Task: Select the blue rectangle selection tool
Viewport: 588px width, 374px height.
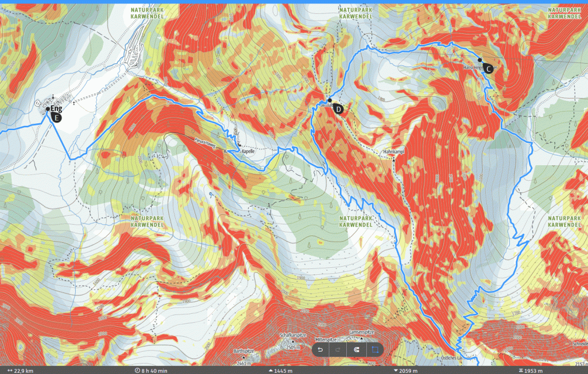Action: click(374, 350)
